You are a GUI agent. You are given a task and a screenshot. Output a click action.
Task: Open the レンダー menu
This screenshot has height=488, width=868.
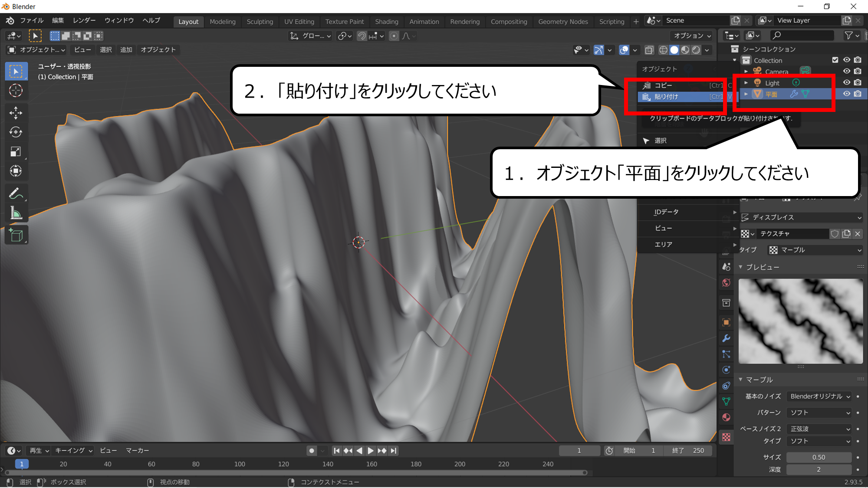click(84, 20)
